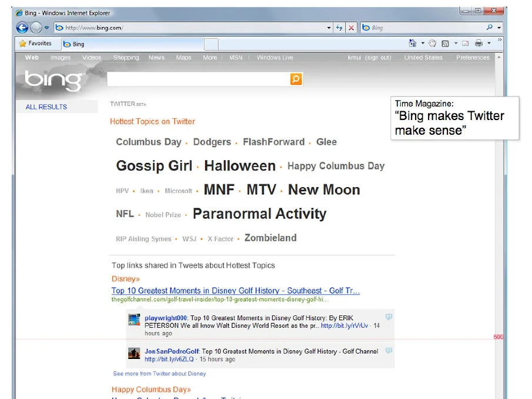Click playwright000 avatar thumbnail
Viewport: 532px width, 399px height.
(134, 320)
